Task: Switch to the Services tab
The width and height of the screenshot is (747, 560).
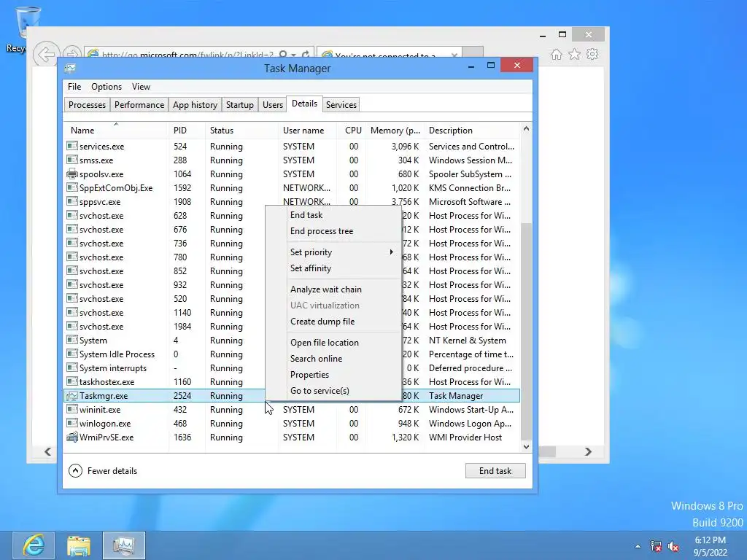Action: (x=341, y=105)
